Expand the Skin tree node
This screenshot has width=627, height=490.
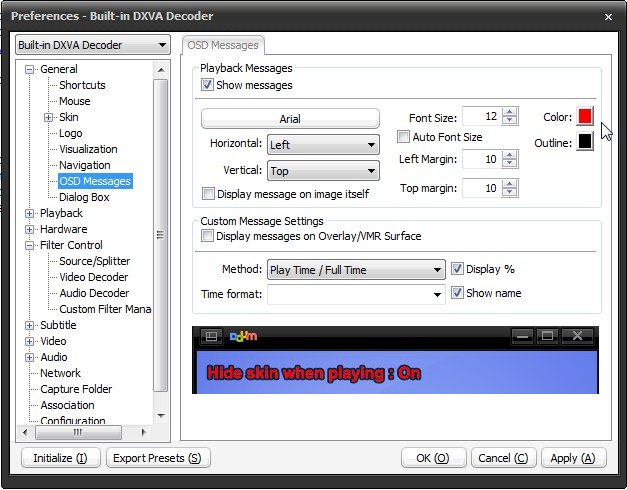48,117
